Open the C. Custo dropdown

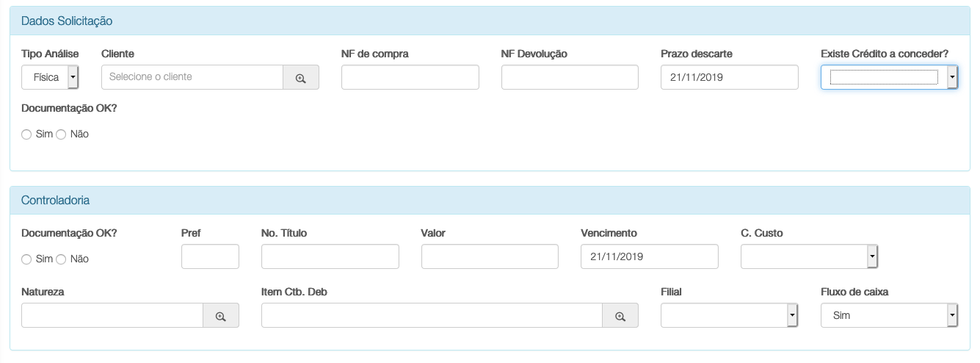pyautogui.click(x=810, y=256)
